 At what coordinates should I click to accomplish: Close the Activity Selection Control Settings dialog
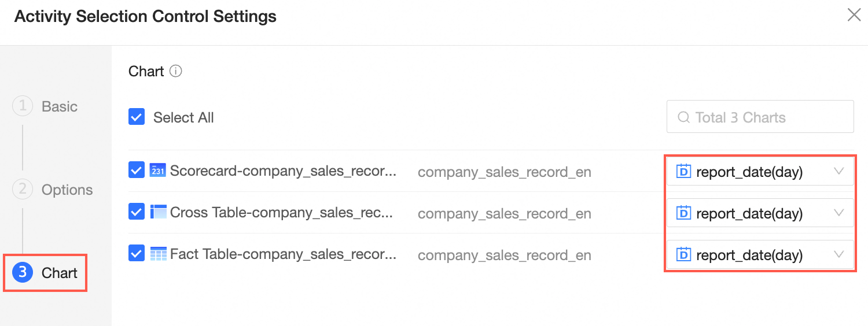(854, 16)
